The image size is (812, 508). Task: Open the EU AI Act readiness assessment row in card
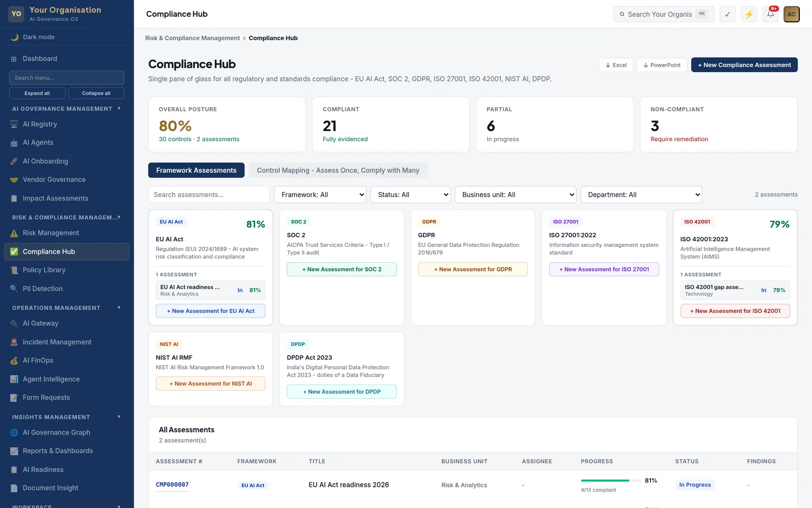pyautogui.click(x=211, y=290)
